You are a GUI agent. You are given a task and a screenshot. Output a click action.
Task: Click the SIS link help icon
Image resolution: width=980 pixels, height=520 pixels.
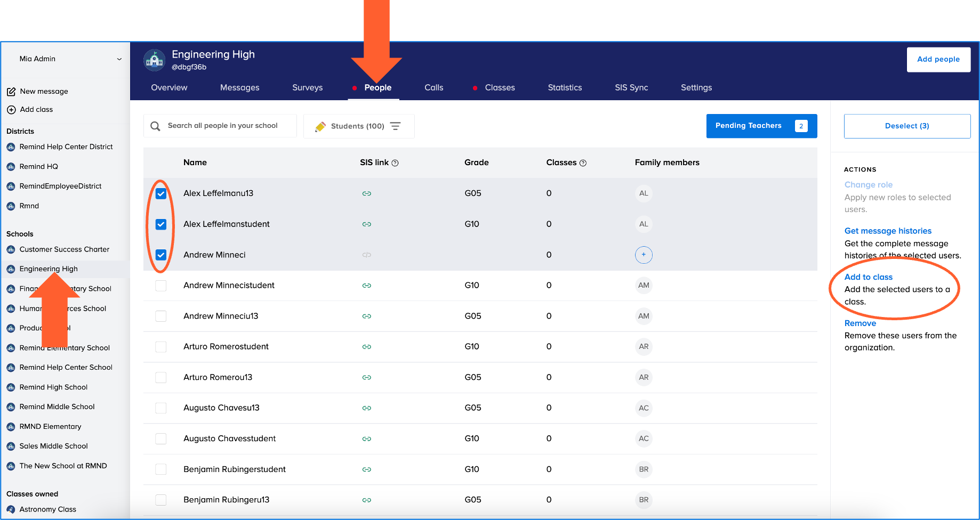click(395, 163)
